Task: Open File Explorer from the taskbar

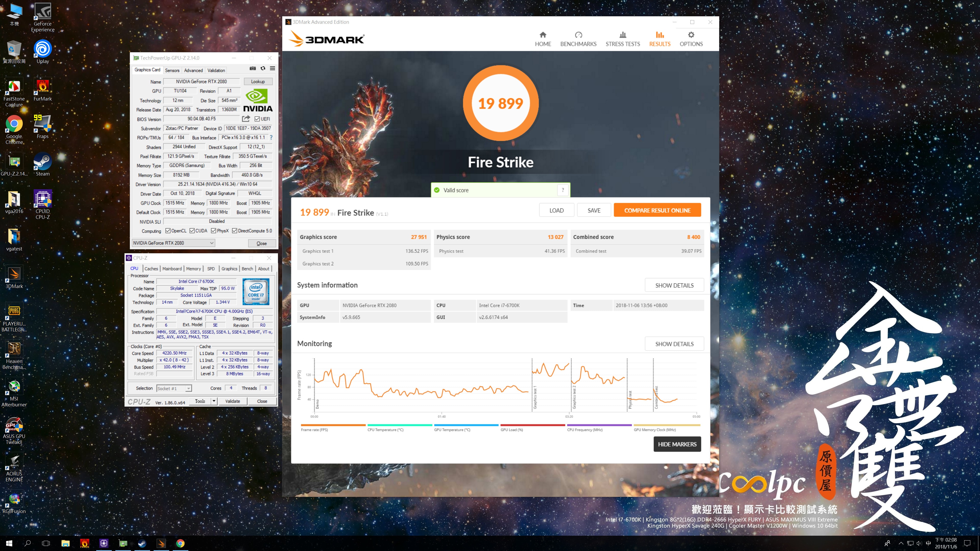Action: (x=65, y=543)
